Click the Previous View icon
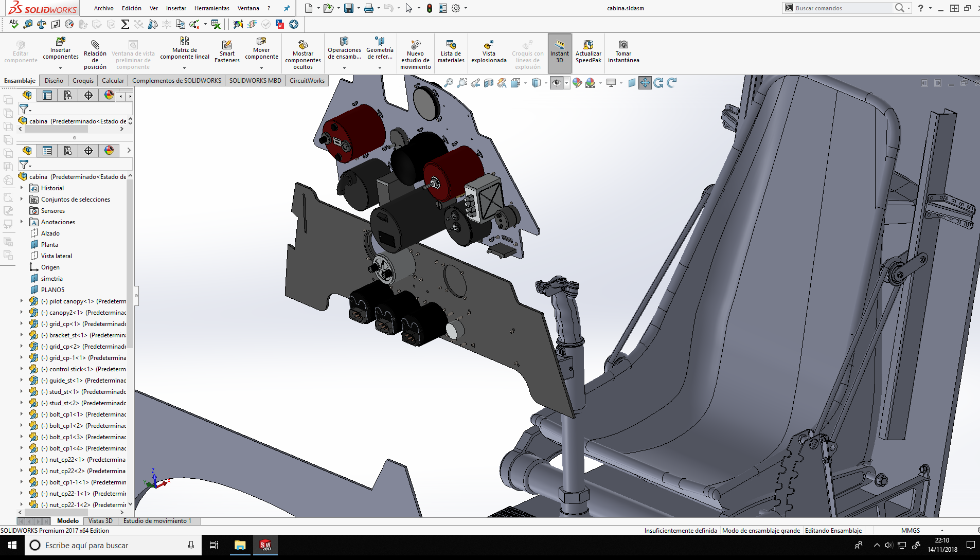This screenshot has height=560, width=980. click(475, 83)
